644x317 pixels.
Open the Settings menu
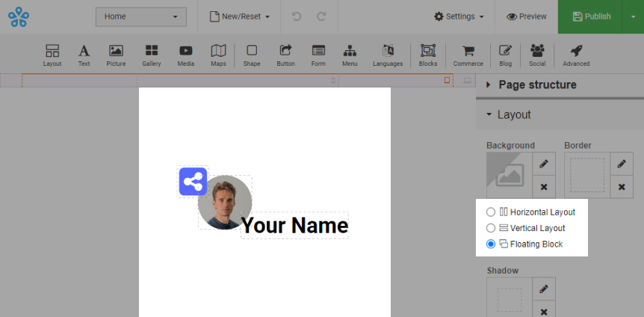pyautogui.click(x=459, y=16)
